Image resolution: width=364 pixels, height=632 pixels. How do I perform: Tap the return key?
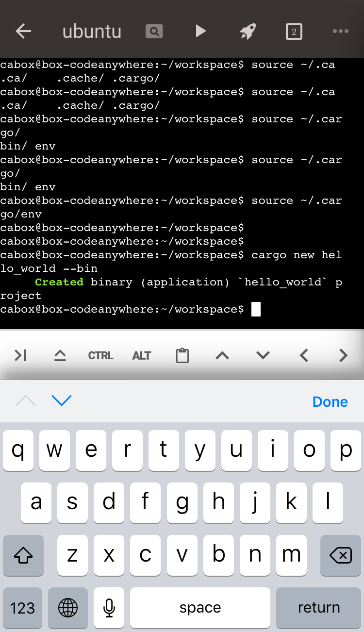click(318, 608)
